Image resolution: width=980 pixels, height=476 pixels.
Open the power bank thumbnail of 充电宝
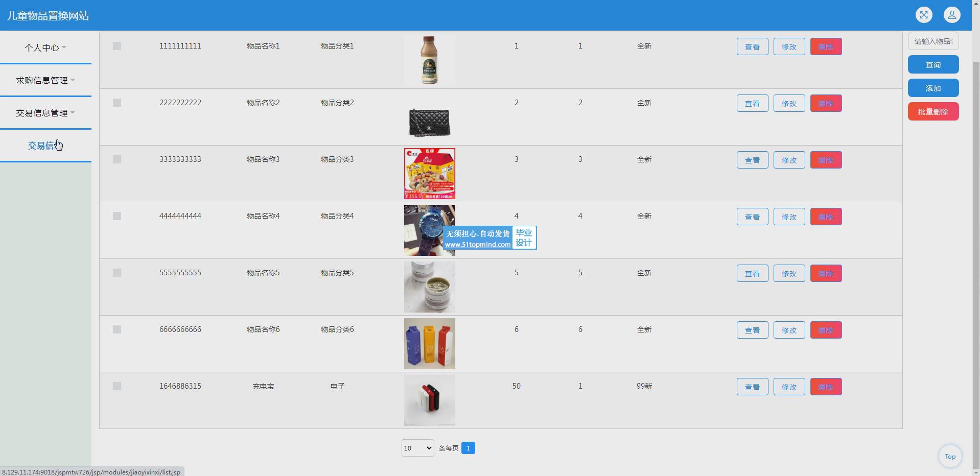coord(429,400)
